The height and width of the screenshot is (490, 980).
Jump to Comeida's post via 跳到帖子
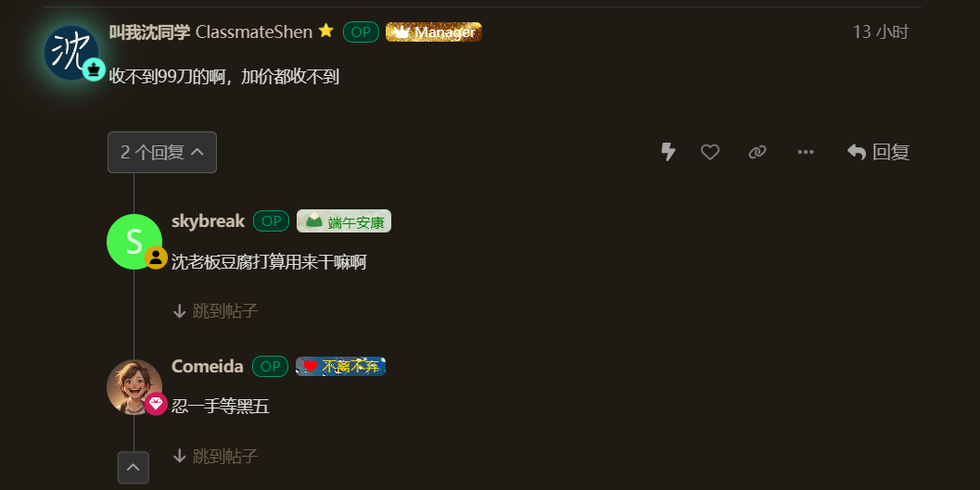215,457
